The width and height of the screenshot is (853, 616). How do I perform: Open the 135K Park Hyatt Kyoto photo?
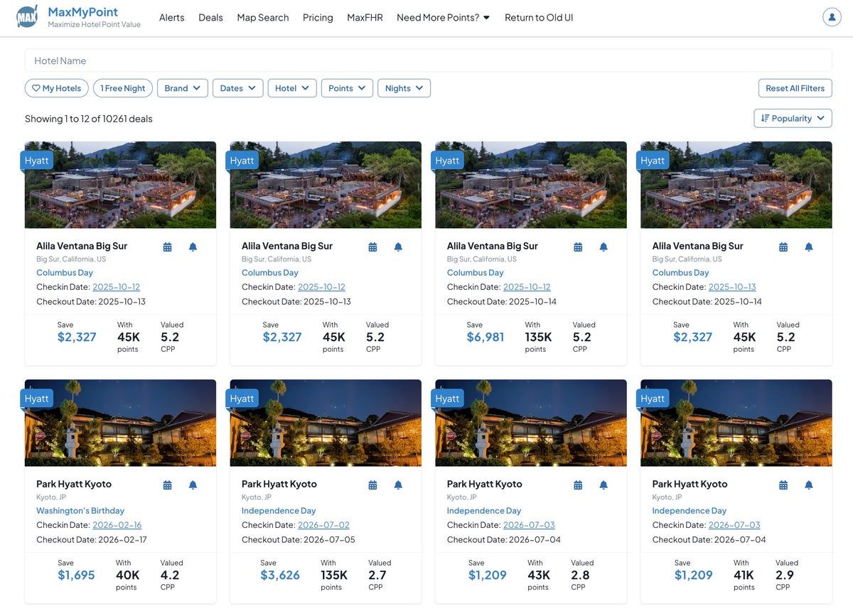[326, 423]
